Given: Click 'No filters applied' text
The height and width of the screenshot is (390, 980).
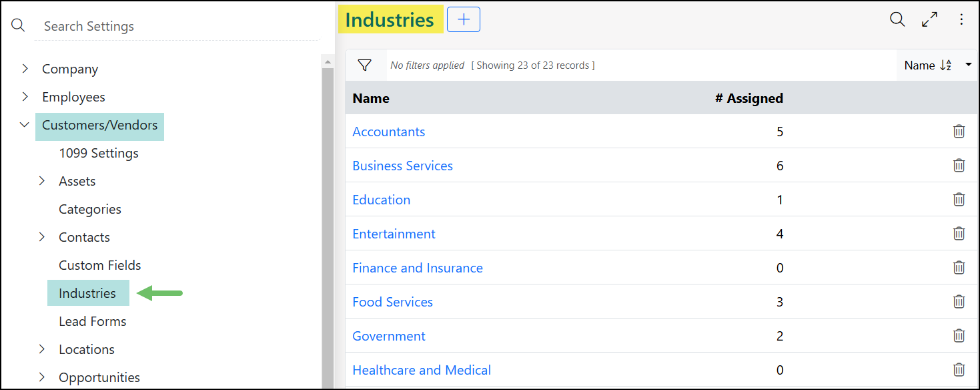Looking at the screenshot, I should click(428, 65).
